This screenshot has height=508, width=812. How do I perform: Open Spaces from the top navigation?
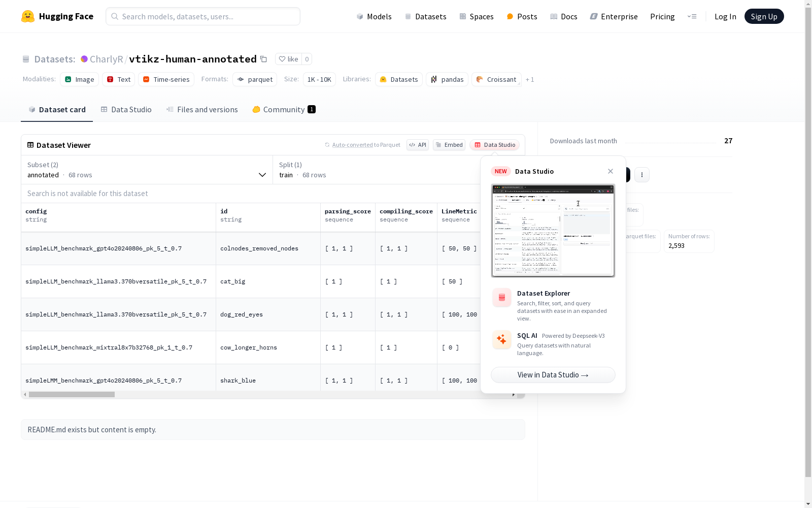tap(477, 16)
